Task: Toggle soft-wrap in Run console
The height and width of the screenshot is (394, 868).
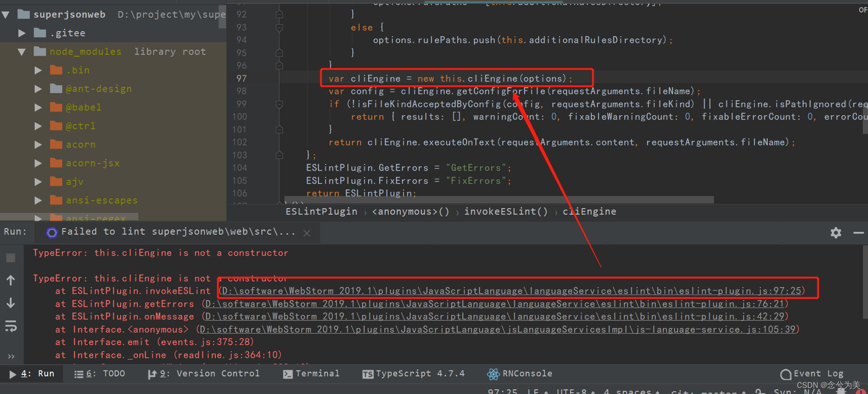Action: pos(11,326)
